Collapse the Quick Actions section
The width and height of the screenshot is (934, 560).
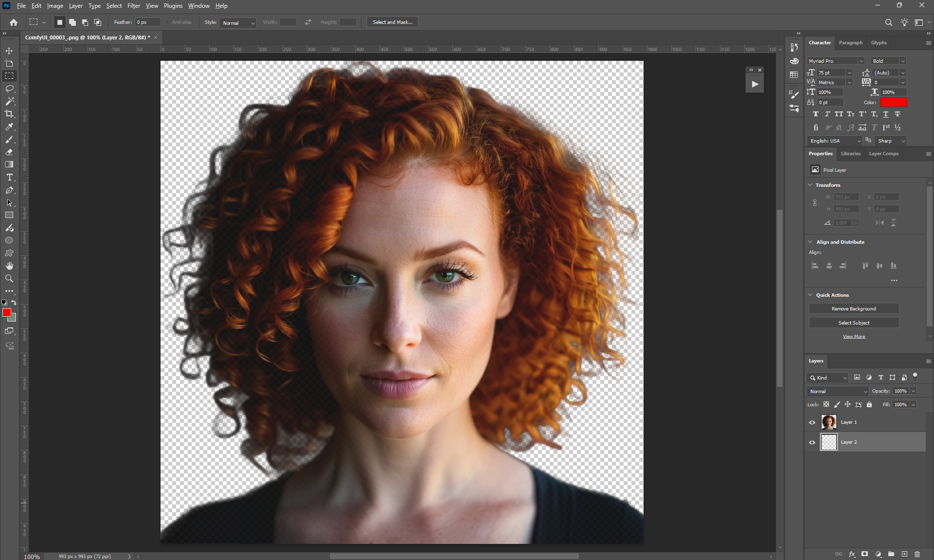tap(810, 295)
